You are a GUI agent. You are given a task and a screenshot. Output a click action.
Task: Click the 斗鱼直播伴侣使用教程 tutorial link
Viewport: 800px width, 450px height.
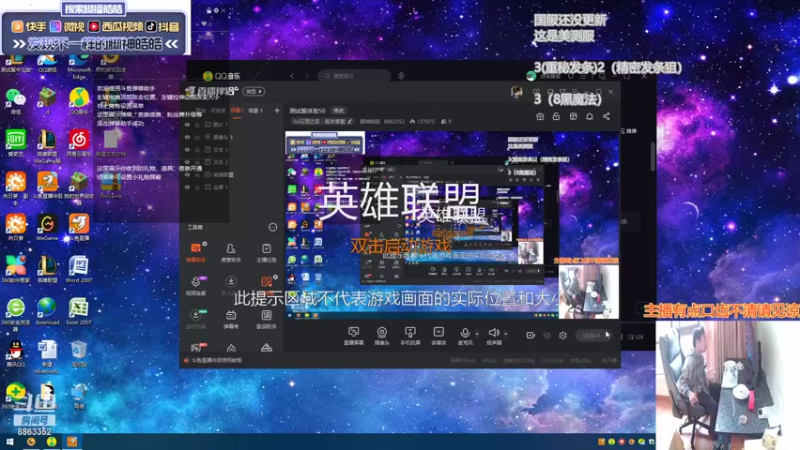(x=213, y=360)
